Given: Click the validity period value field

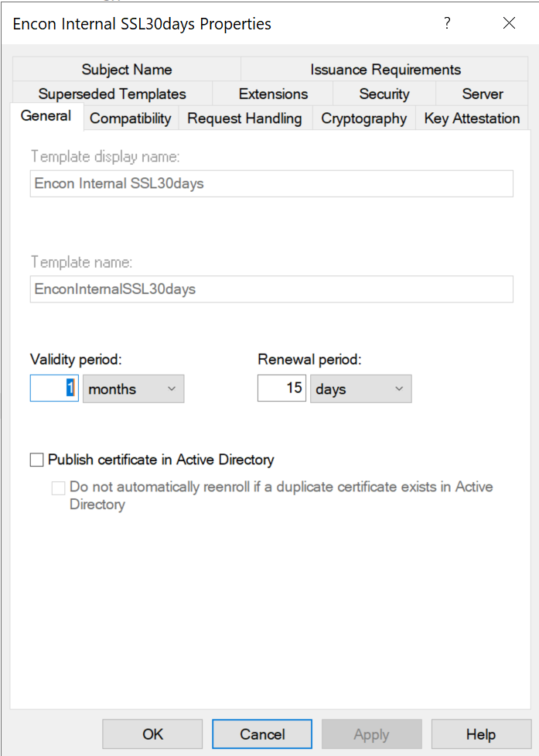Looking at the screenshot, I should (53, 388).
